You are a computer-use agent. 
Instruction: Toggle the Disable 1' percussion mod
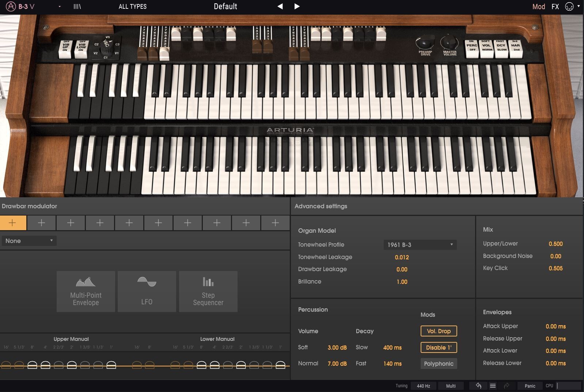(x=439, y=347)
